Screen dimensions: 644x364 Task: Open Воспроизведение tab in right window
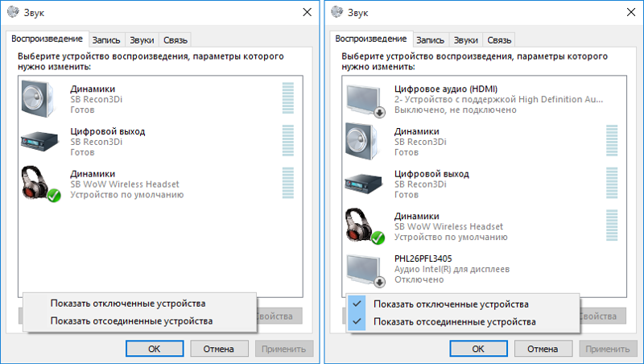tap(371, 39)
